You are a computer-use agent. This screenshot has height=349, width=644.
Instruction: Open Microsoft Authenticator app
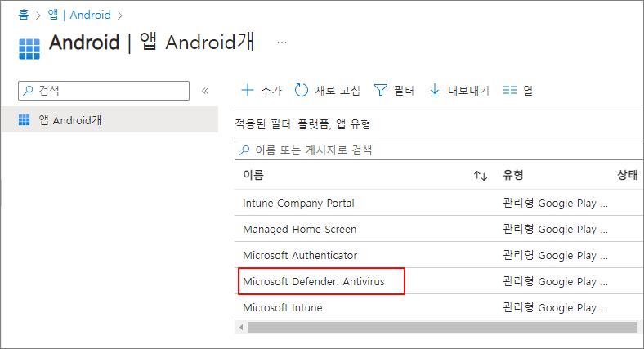click(300, 255)
